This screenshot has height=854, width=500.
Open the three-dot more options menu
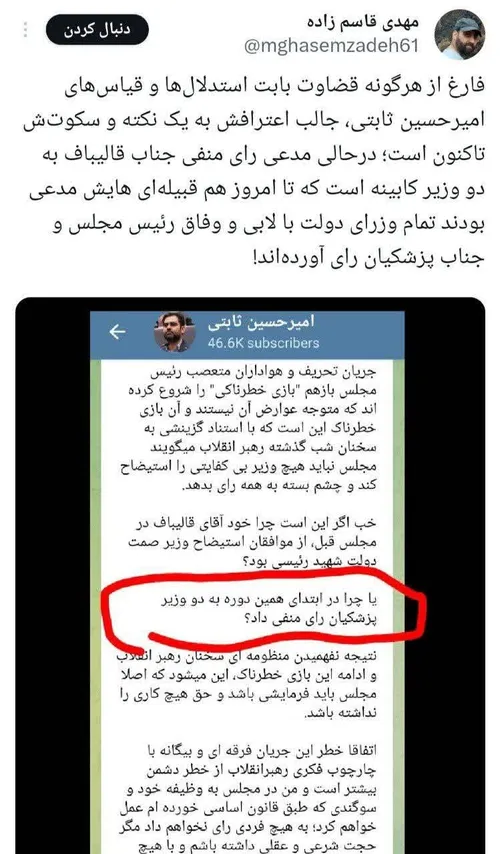26,30
